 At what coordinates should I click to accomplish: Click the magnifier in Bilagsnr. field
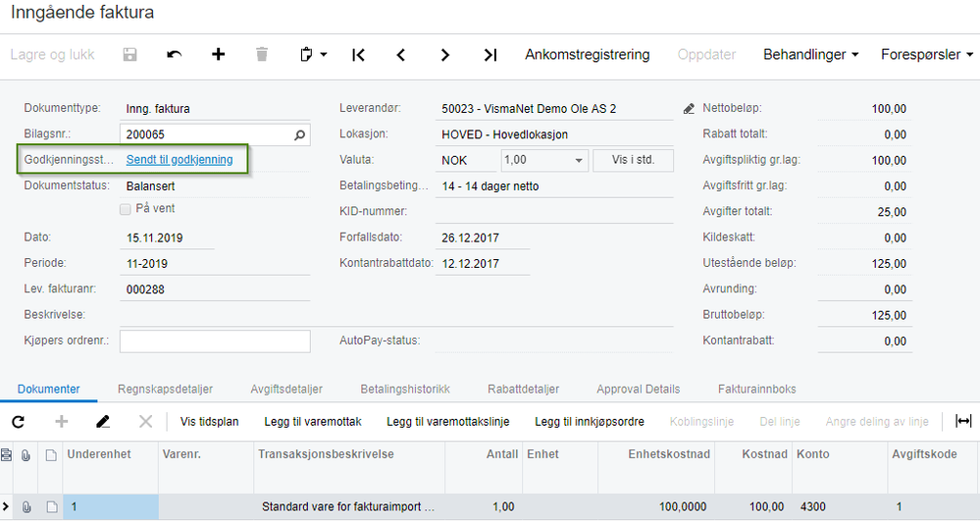tap(300, 134)
